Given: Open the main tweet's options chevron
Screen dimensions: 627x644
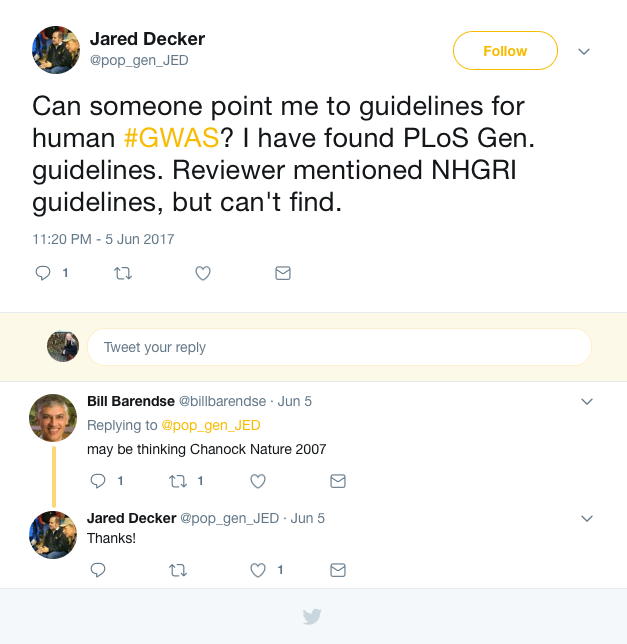Looking at the screenshot, I should (585, 51).
